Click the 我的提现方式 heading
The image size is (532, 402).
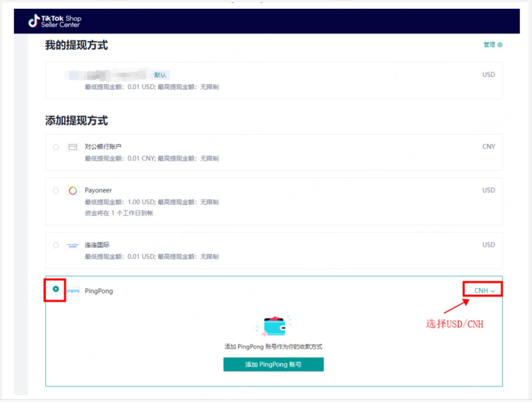(x=76, y=45)
